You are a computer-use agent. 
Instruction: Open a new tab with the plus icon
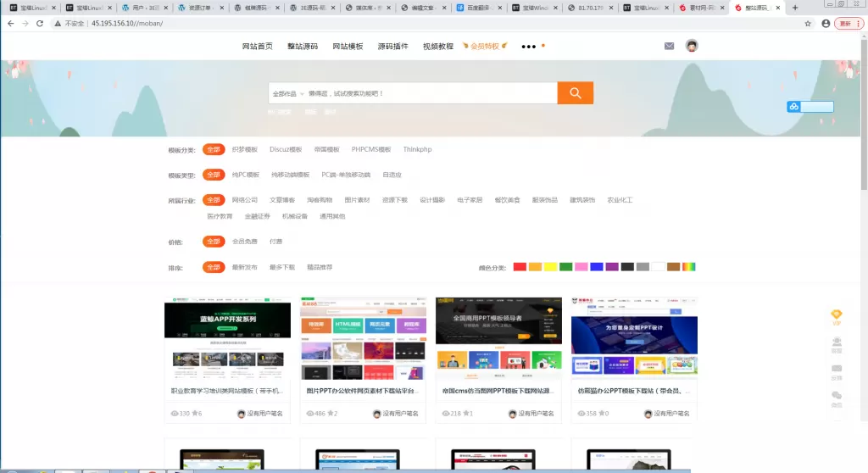(795, 8)
